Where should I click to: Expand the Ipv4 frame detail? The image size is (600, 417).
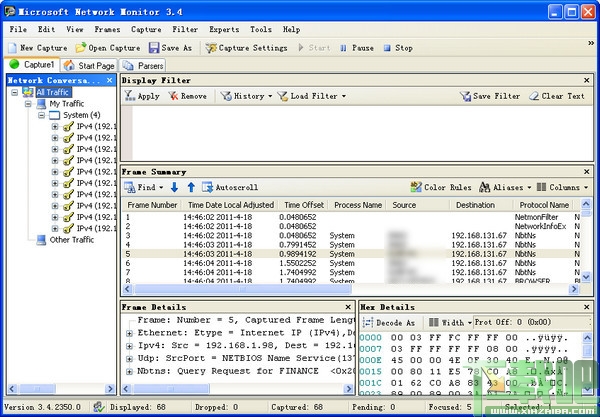(x=129, y=346)
